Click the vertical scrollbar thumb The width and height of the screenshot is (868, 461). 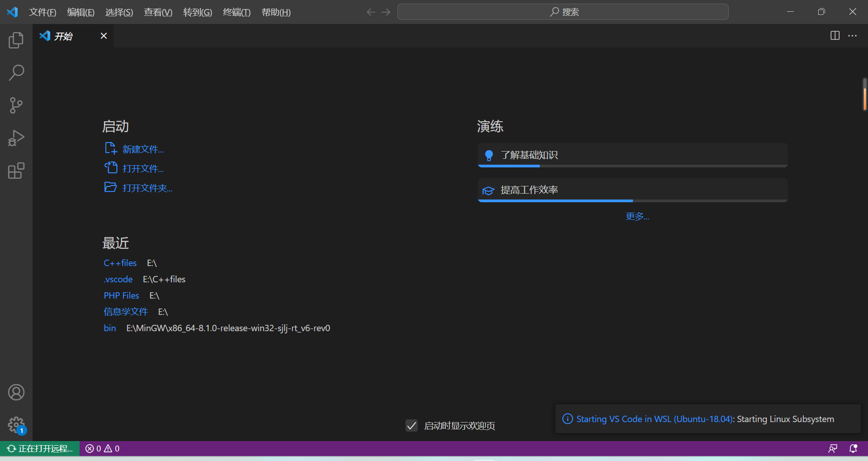(864, 94)
